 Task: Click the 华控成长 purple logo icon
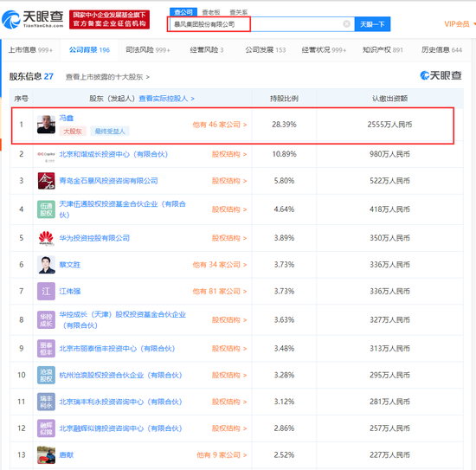tap(46, 319)
